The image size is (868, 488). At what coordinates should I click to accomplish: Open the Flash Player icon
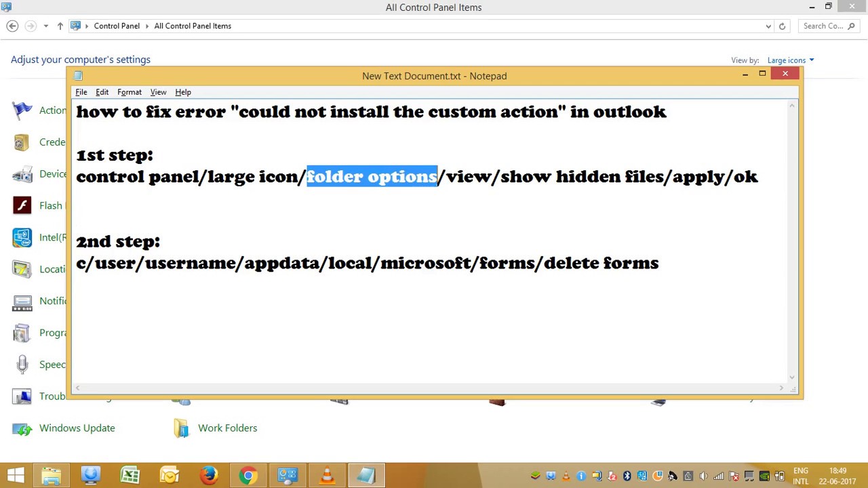[22, 205]
